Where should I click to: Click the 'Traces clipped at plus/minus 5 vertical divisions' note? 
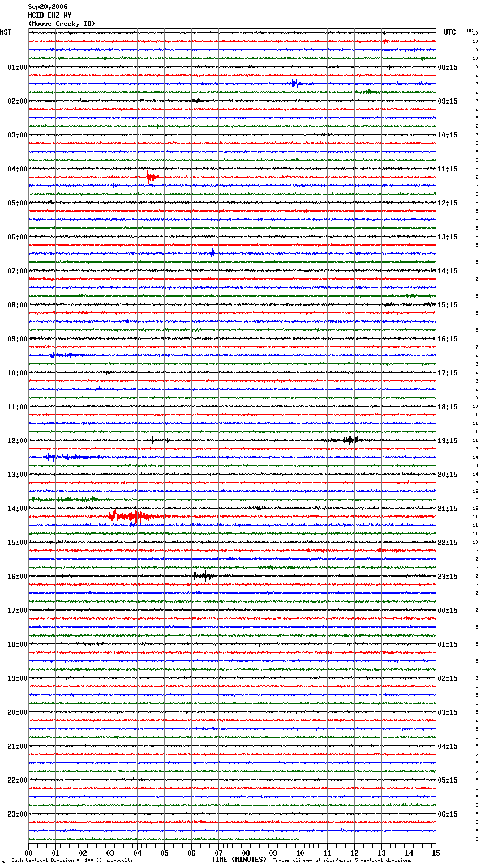342,860
